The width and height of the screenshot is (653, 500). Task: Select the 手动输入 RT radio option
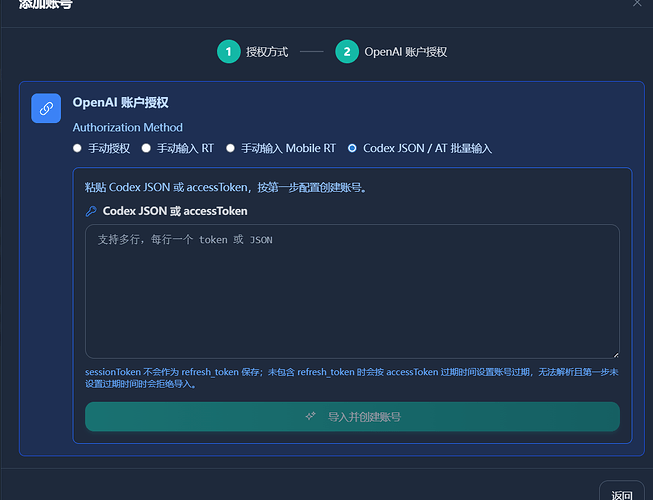(x=146, y=148)
